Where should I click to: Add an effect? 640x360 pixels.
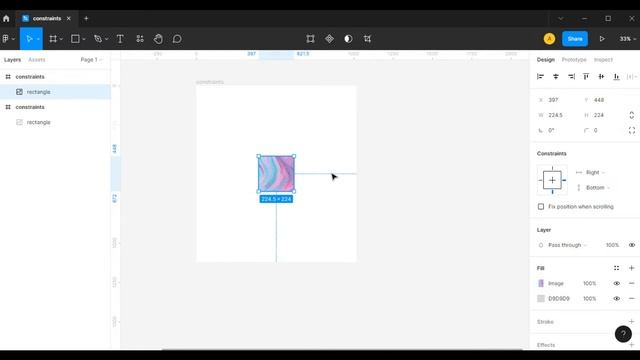pyautogui.click(x=631, y=345)
